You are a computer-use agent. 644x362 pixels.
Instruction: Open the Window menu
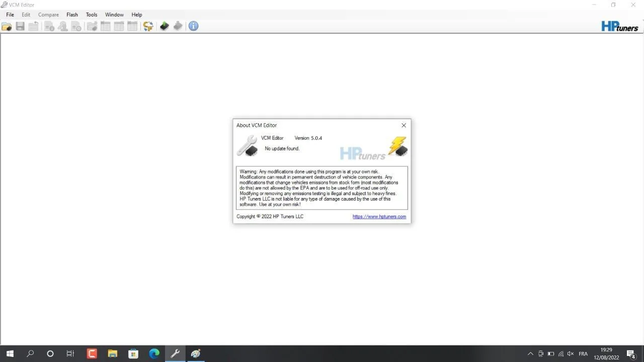tap(114, 15)
